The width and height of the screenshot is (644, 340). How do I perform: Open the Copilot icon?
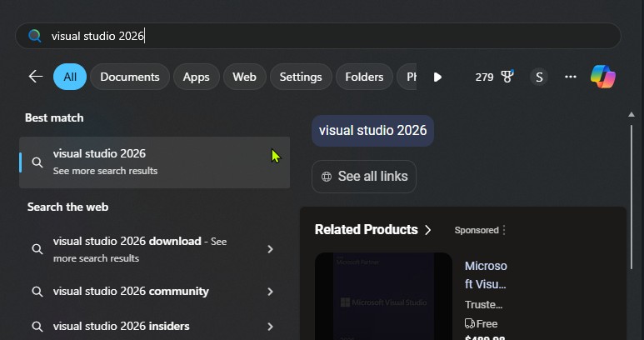click(x=602, y=77)
